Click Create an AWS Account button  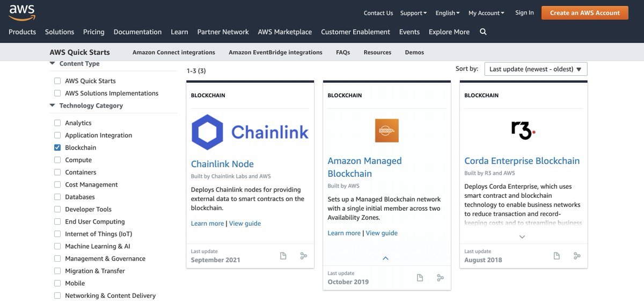pos(585,13)
